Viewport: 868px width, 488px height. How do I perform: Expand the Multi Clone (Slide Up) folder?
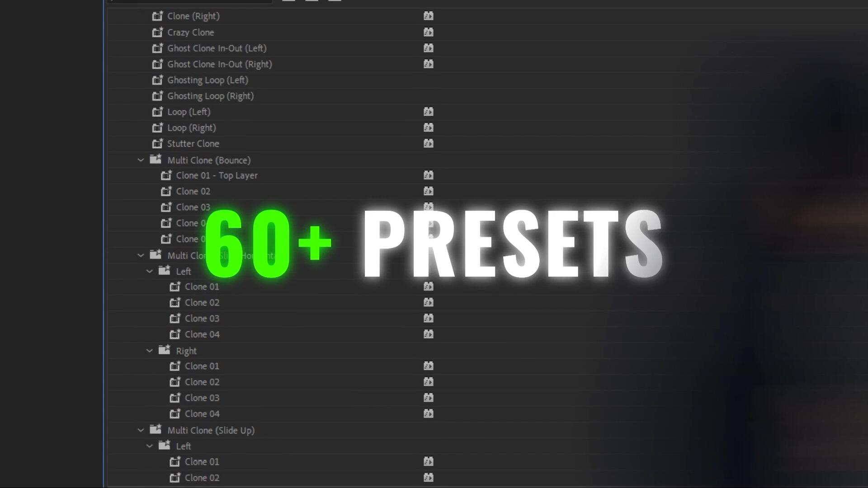[x=140, y=430]
